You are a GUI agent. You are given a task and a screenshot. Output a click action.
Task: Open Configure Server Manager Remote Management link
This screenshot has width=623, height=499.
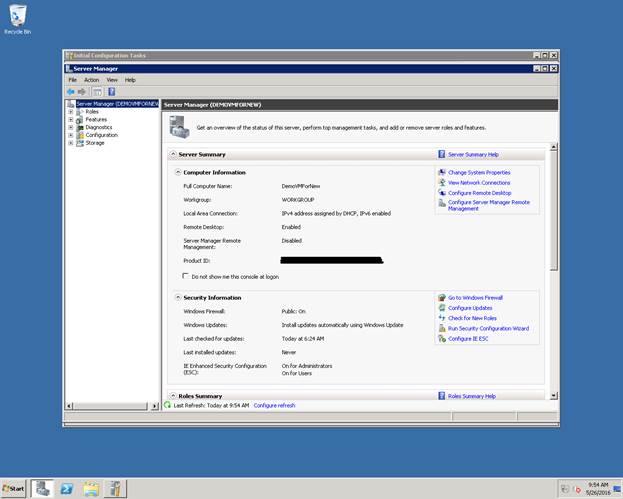point(489,205)
